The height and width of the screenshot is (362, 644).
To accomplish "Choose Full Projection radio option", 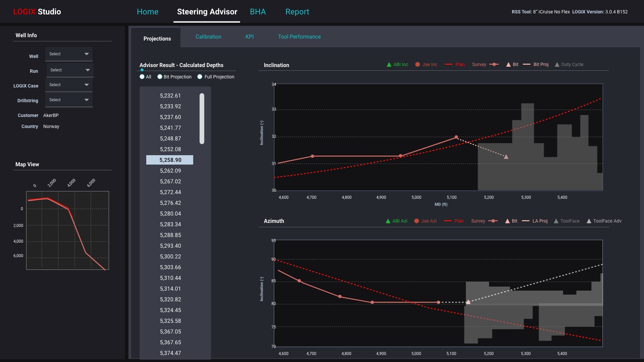I will pyautogui.click(x=200, y=77).
